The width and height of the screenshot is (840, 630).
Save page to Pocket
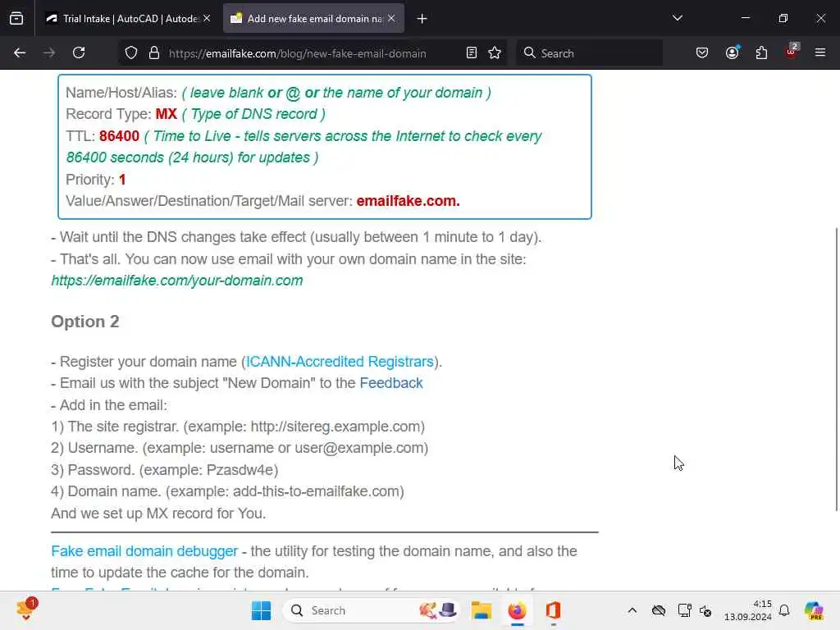coord(702,52)
